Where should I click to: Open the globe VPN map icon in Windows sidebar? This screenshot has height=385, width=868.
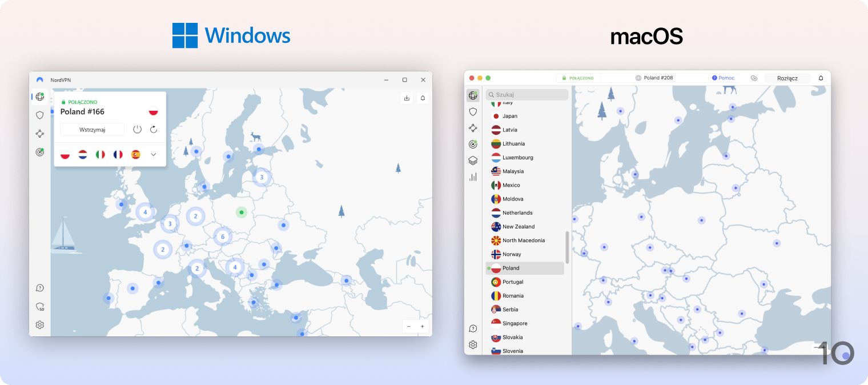pos(39,97)
